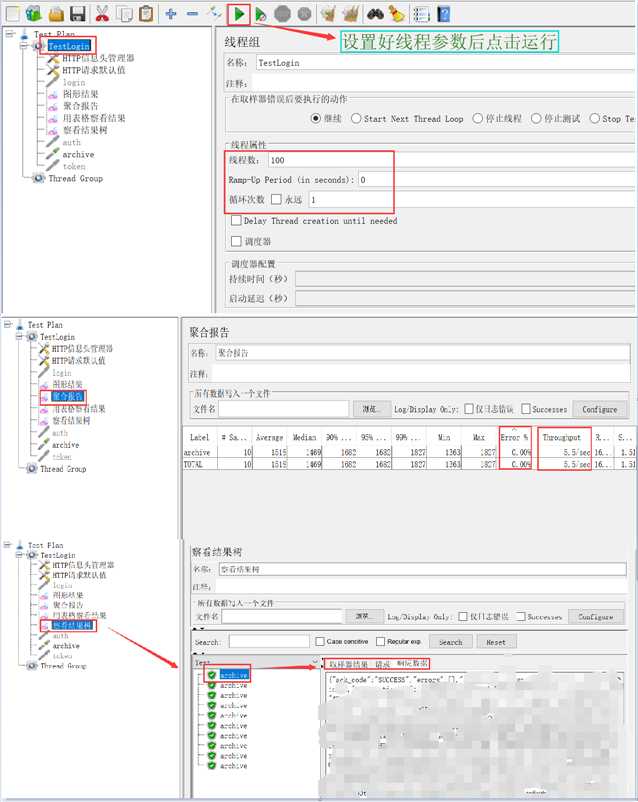Viewport: 638px width, 802px height.
Task: Click 浏览 browse button in 聚合报告 panel
Action: point(371,409)
